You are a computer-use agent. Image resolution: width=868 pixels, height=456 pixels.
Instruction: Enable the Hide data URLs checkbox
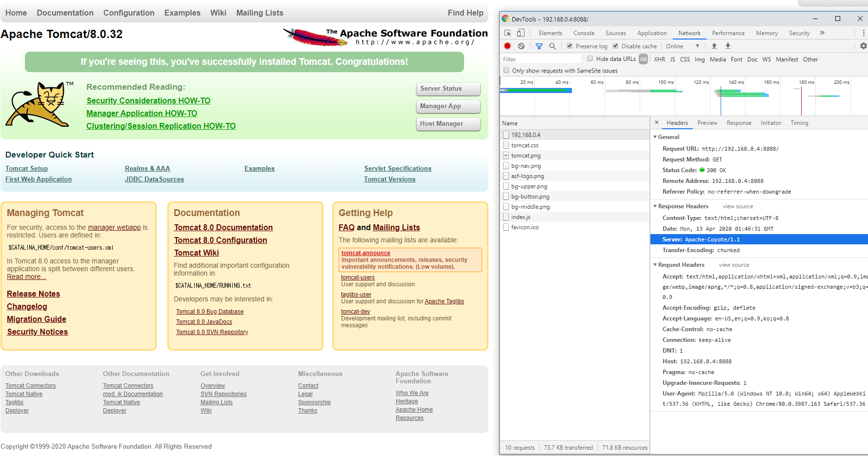coord(590,59)
